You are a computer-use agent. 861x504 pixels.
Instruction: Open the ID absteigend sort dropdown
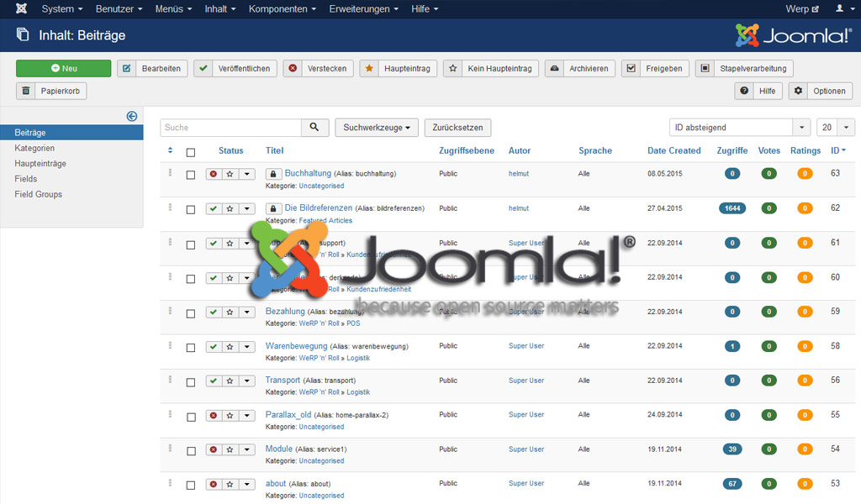pyautogui.click(x=739, y=128)
